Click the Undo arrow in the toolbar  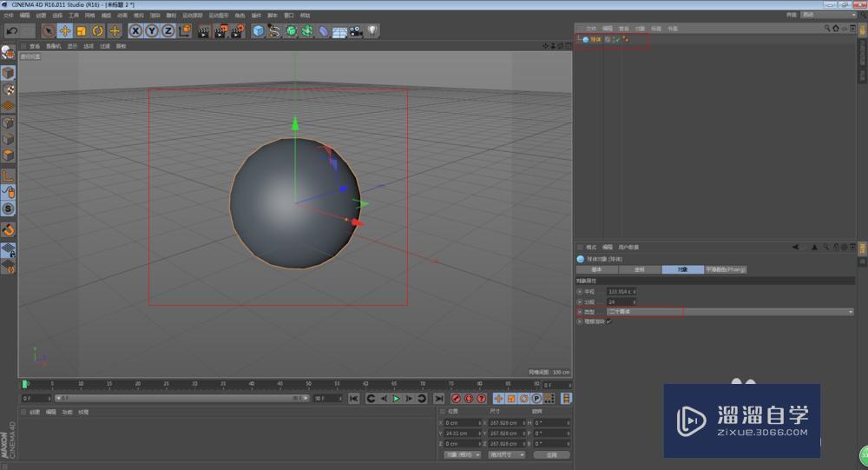[x=12, y=31]
